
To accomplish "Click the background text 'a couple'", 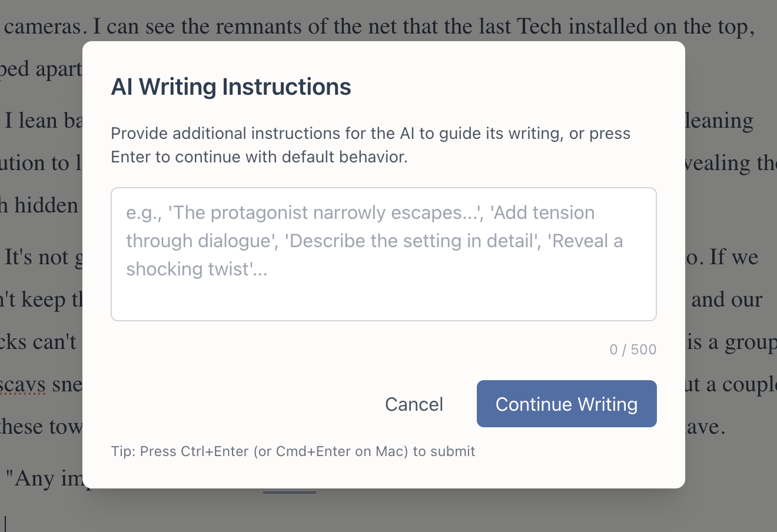I will click(x=742, y=384).
